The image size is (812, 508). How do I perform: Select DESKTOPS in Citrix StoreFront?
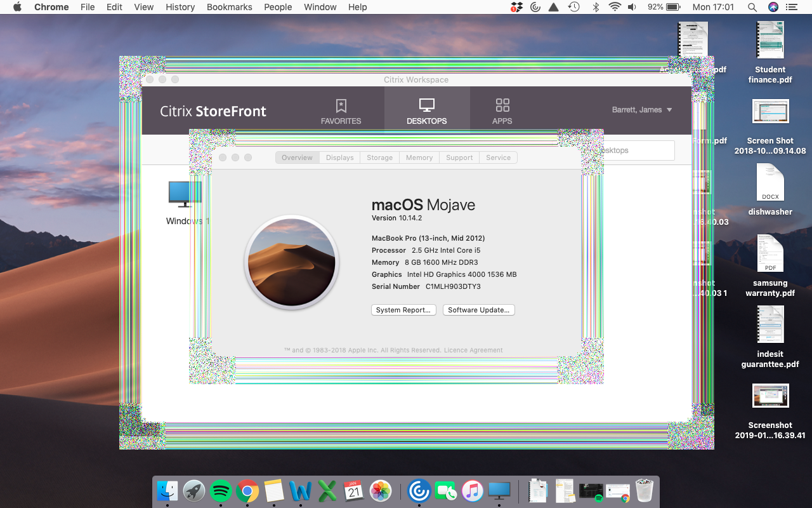(x=427, y=110)
